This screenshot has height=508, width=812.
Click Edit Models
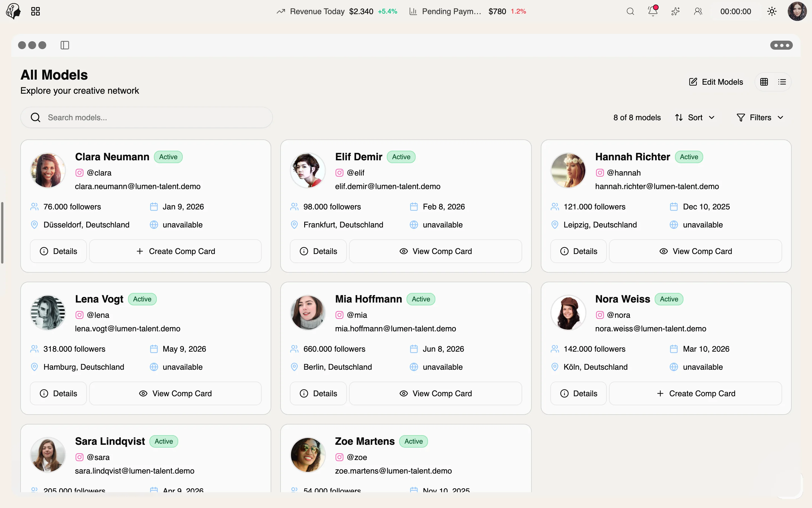coord(716,82)
